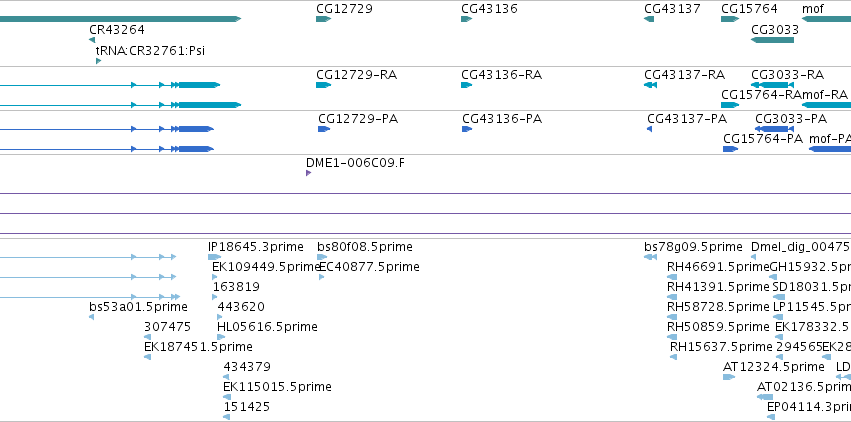This screenshot has width=851, height=422.
Task: Click the CG43137-PA protein arrow
Action: (x=650, y=129)
